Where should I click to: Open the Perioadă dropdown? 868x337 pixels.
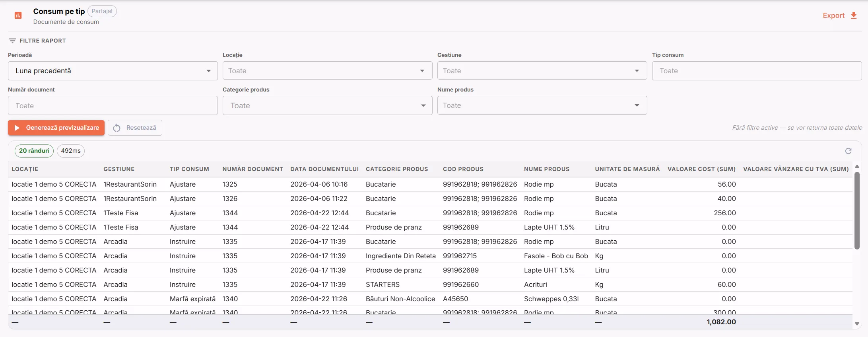(x=113, y=71)
